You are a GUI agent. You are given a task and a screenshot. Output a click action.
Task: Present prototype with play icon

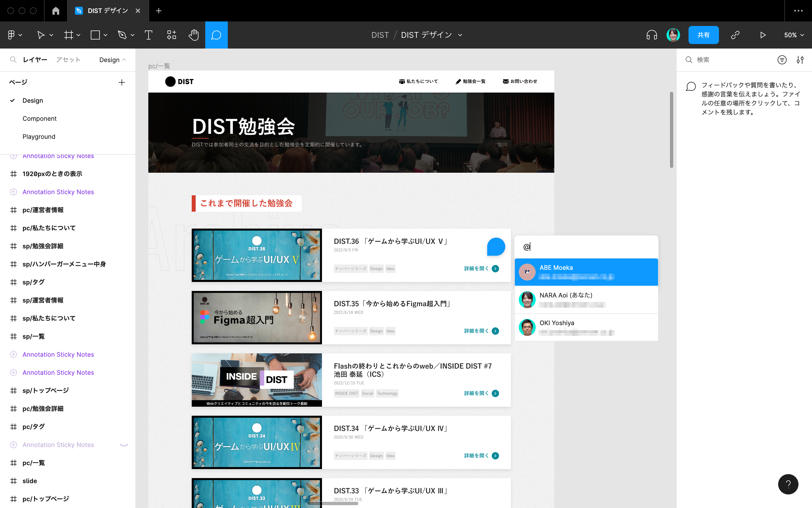(763, 35)
